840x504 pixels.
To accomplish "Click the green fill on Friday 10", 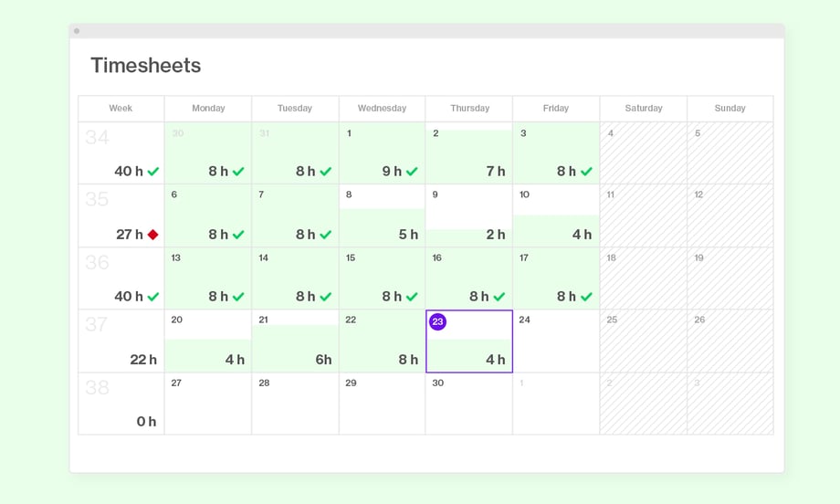I will (x=556, y=229).
